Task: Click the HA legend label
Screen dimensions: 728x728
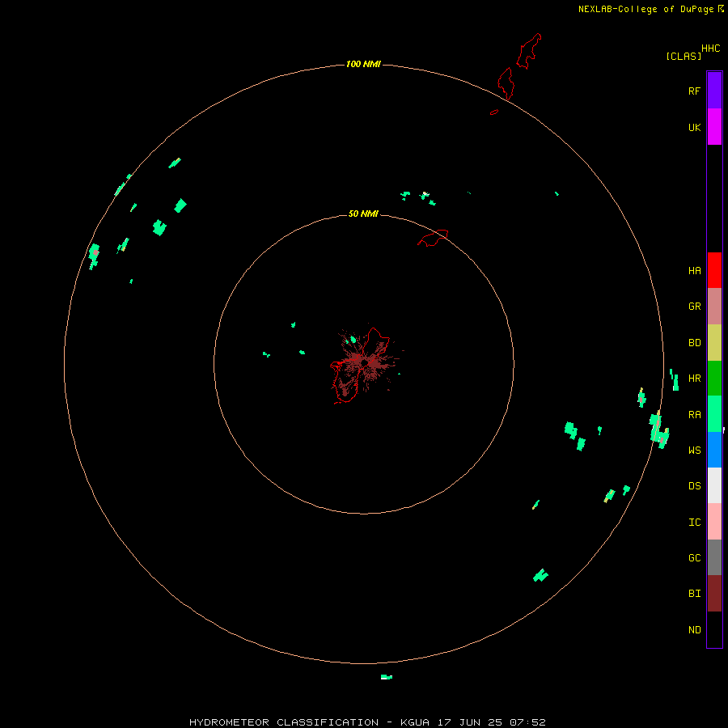Action: click(694, 270)
